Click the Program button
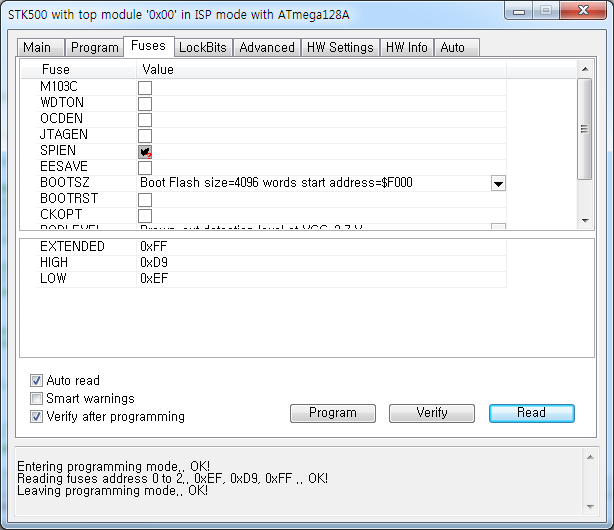Screen dimensions: 614x530 tap(333, 413)
